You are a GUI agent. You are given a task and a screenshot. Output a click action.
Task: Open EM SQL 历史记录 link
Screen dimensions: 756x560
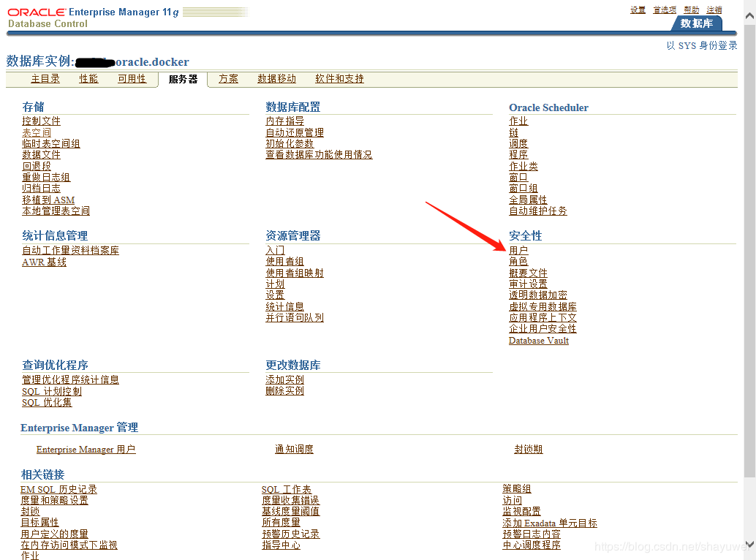58,490
